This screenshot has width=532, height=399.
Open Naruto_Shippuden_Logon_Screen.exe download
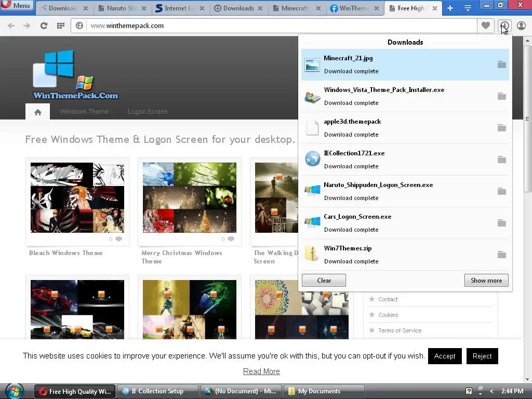pyautogui.click(x=405, y=191)
